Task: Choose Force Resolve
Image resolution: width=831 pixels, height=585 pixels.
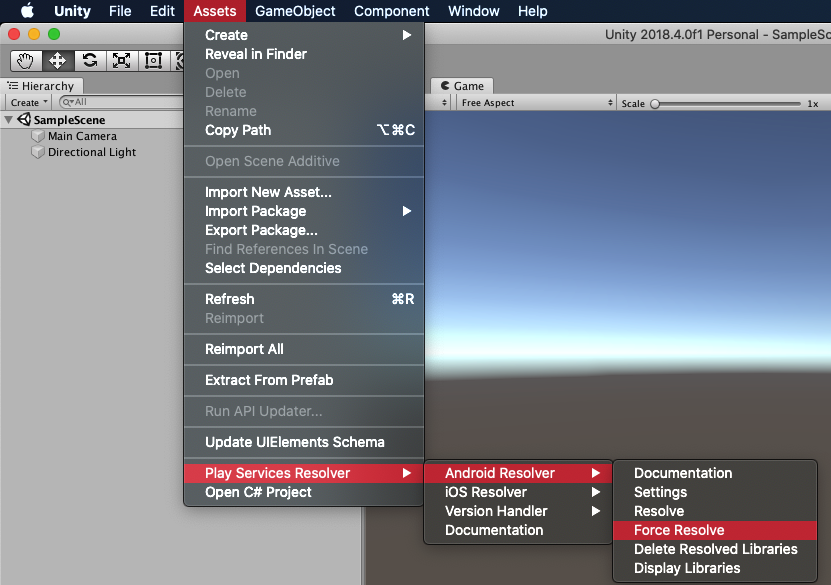Action: 715,530
